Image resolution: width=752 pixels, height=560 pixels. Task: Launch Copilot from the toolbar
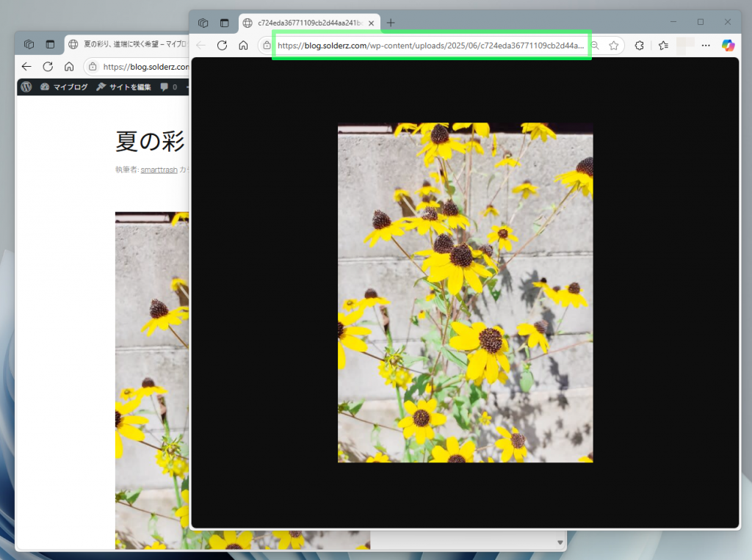[x=728, y=46]
